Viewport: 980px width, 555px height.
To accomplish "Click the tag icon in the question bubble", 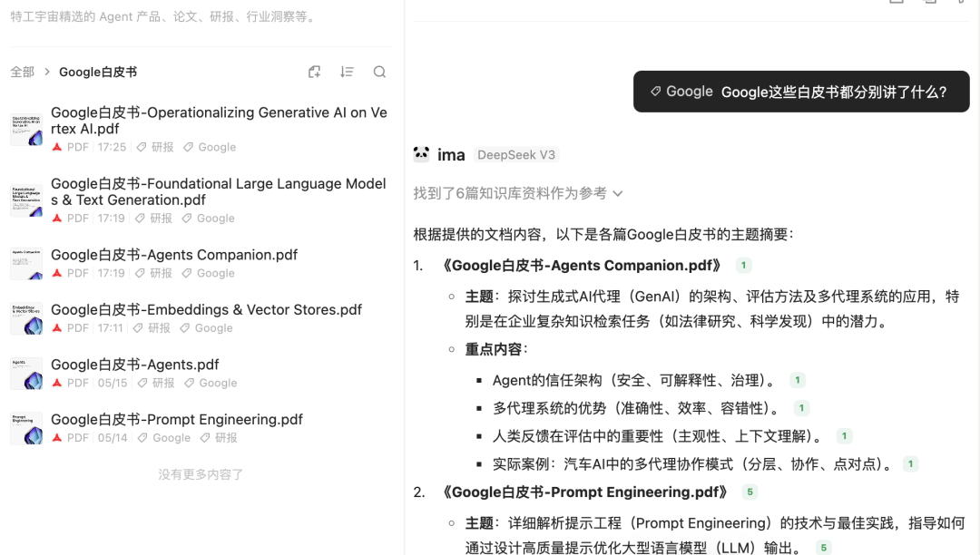I will click(655, 92).
